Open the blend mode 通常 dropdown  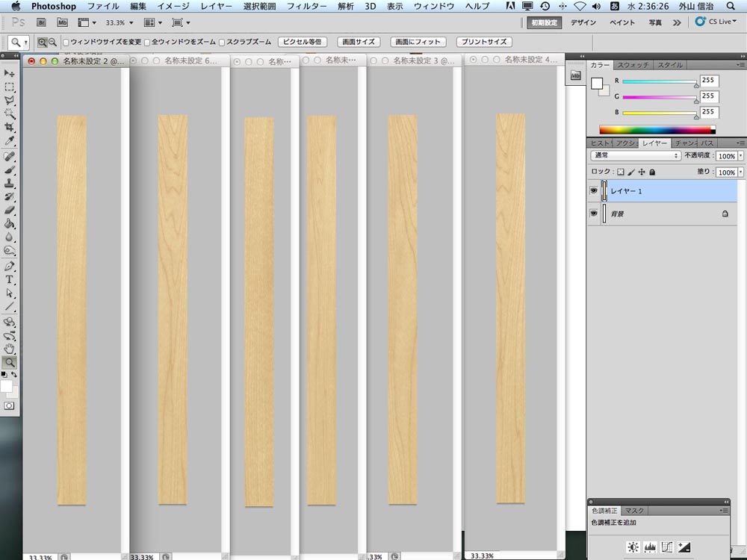(635, 156)
